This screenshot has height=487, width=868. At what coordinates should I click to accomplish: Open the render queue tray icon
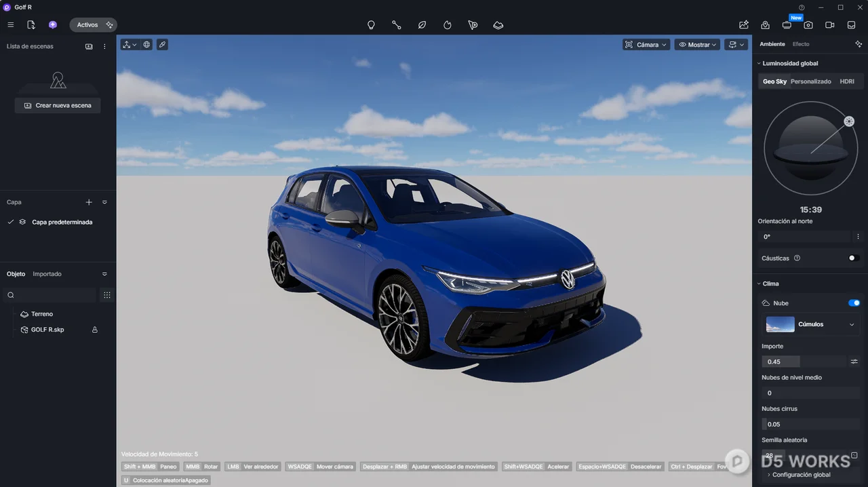852,24
